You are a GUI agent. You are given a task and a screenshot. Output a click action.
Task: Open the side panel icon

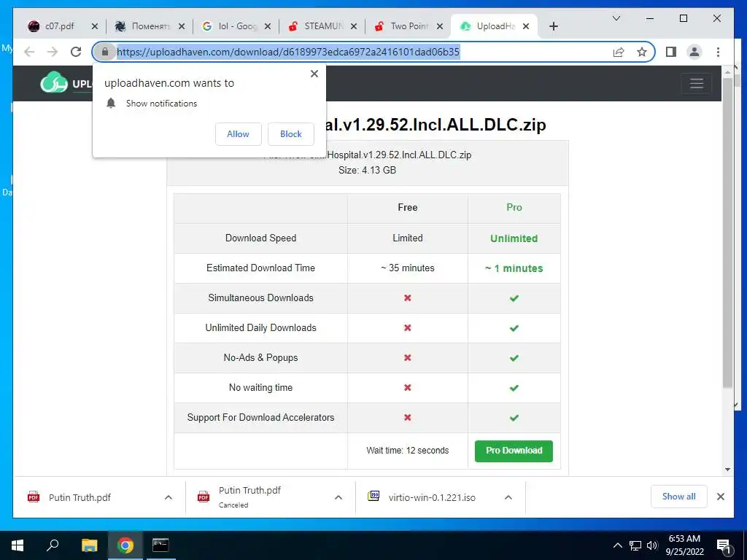(x=671, y=52)
